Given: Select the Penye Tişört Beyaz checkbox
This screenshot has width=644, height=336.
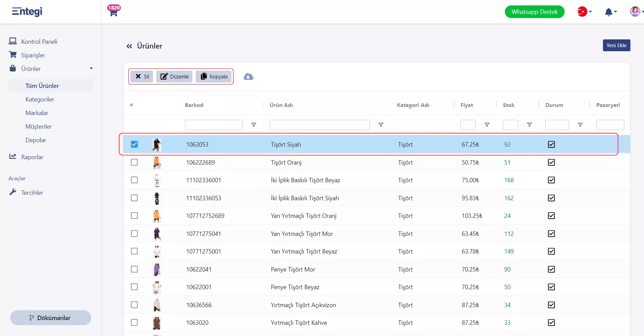Looking at the screenshot, I should (134, 287).
